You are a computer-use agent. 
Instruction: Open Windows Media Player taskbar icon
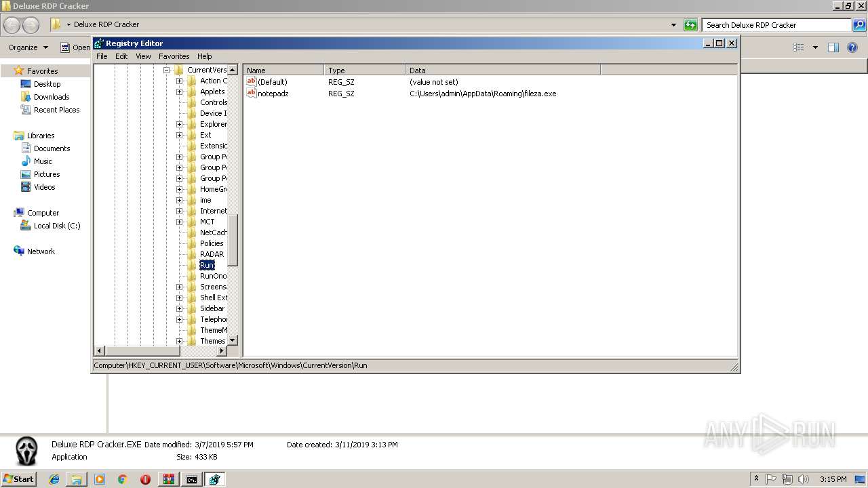point(100,479)
